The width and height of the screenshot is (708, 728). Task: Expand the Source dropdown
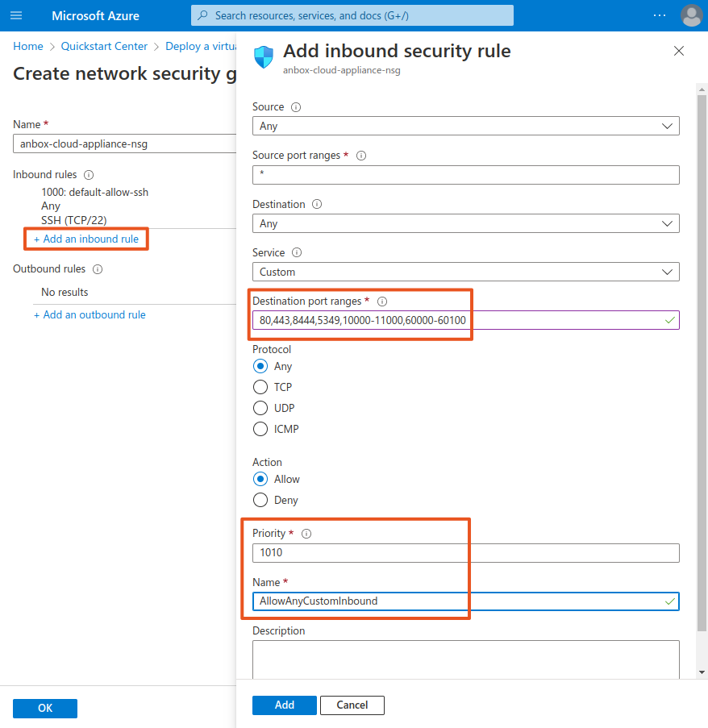465,126
